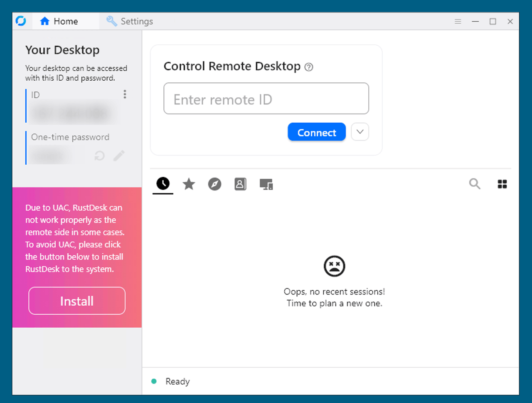Image resolution: width=532 pixels, height=403 pixels.
Task: Show the Discovered compass tab
Action: point(215,184)
